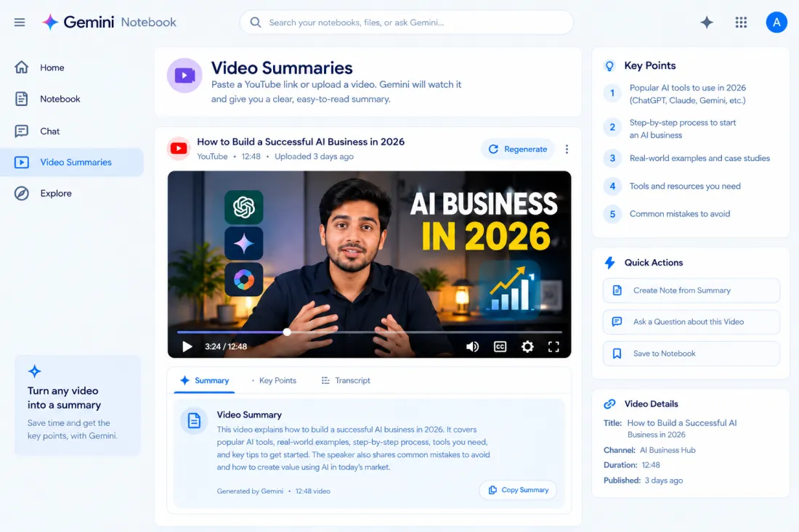Click the Gemini sparkle icon in header
This screenshot has width=799, height=532.
pos(706,22)
